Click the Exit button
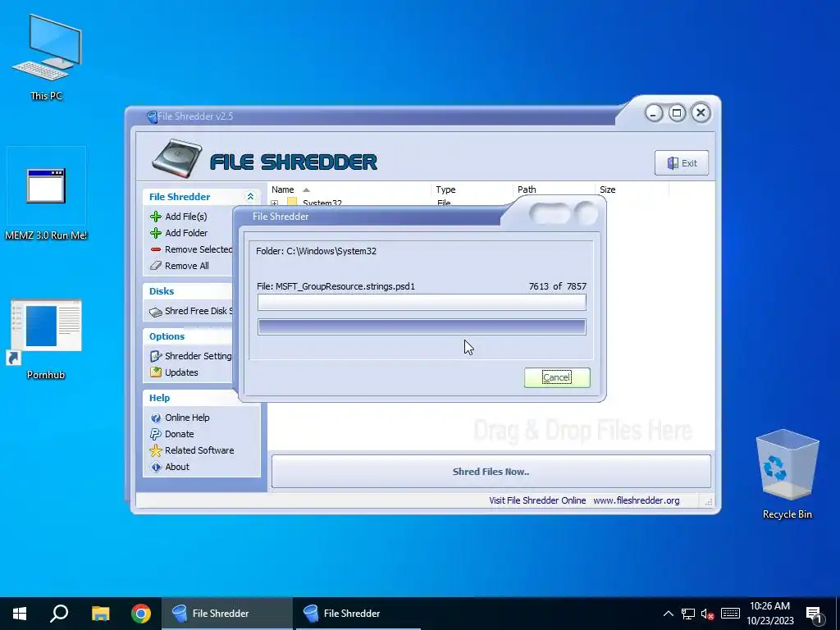The width and height of the screenshot is (840, 630). point(682,163)
